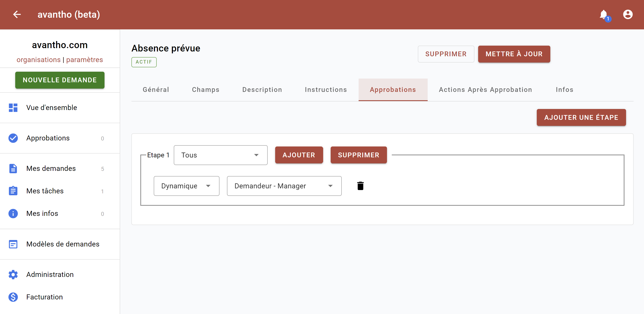This screenshot has height=314, width=644.
Task: Click the avantho.com organization name
Action: point(60,45)
